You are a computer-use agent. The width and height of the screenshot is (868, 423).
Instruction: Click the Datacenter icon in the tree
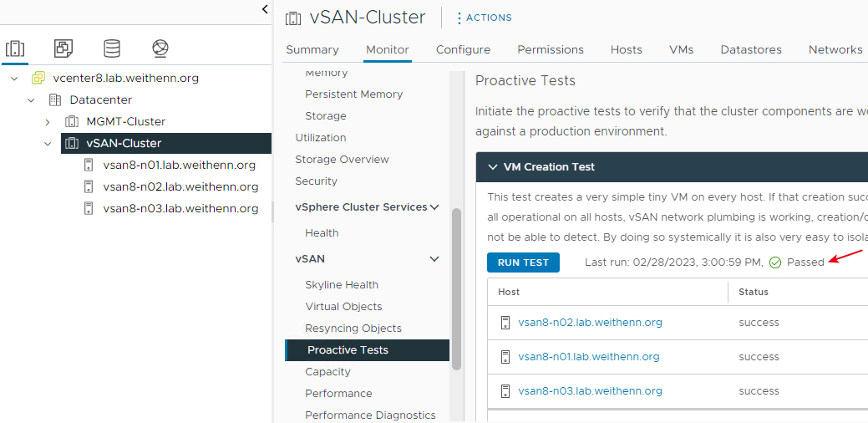[x=54, y=100]
